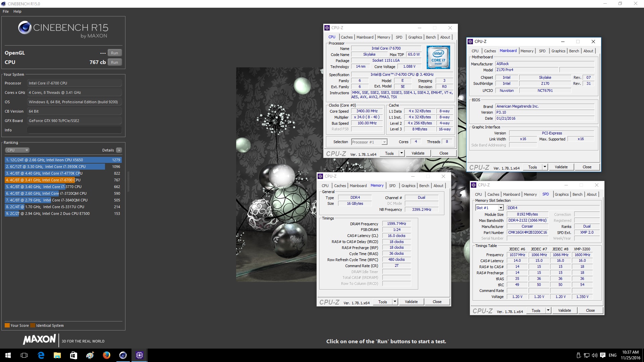Click the Part Number CMK16GX4M2B3200C16 field
This screenshot has width=644, height=362.
[527, 232]
